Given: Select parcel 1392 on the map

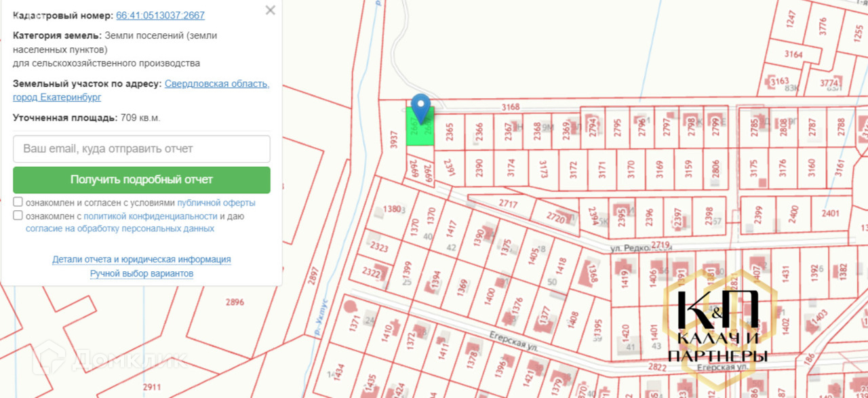Looking at the screenshot, I should pyautogui.click(x=814, y=273).
